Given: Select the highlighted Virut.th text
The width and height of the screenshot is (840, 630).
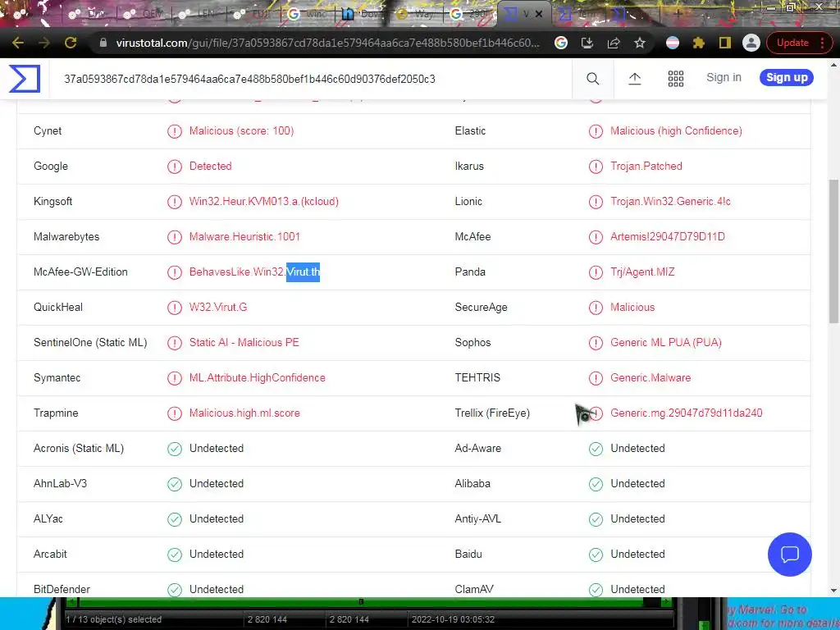Looking at the screenshot, I should (304, 272).
